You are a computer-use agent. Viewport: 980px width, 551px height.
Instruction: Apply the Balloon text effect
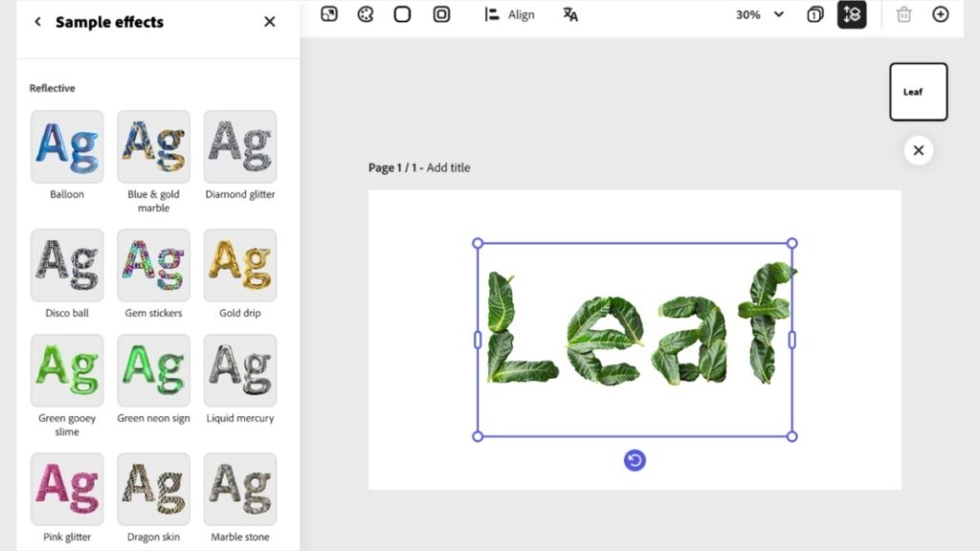click(67, 146)
